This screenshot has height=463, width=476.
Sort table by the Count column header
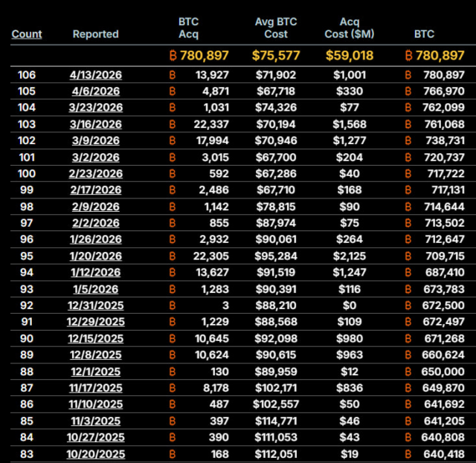tap(27, 34)
